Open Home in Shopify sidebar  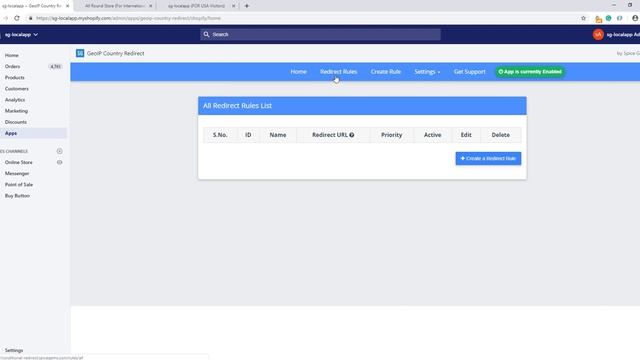pyautogui.click(x=11, y=55)
